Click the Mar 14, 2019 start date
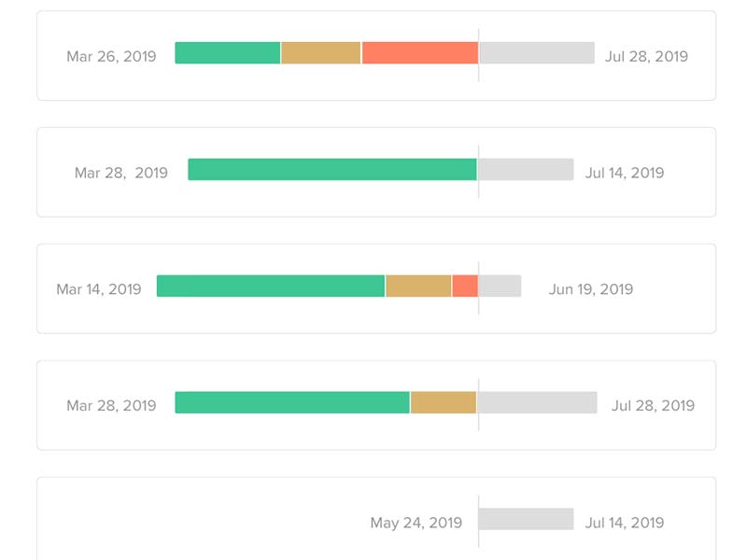Screen dimensions: 747x560 [99, 289]
